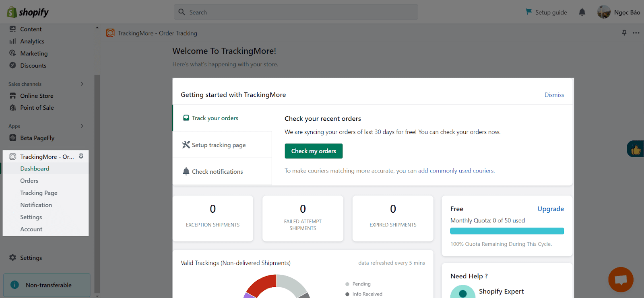Open the Discounts sidebar item
The width and height of the screenshot is (644, 298).
[x=33, y=65]
